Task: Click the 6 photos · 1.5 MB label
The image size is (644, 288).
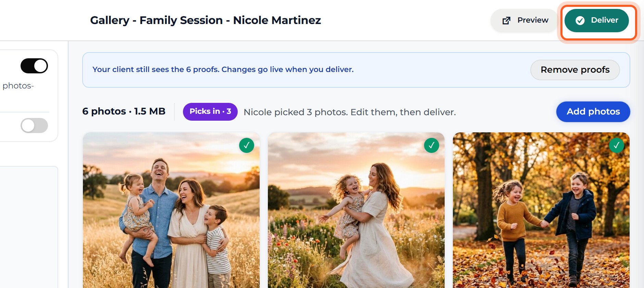Action: coord(124,111)
